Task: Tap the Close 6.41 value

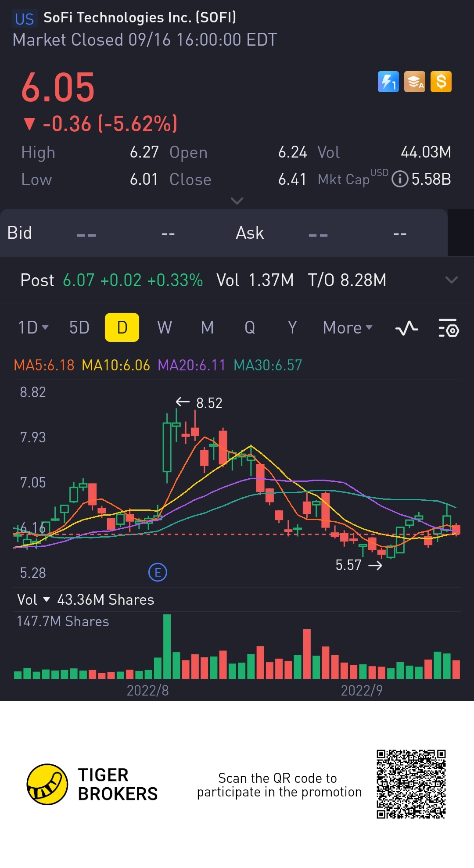Action: (x=292, y=179)
